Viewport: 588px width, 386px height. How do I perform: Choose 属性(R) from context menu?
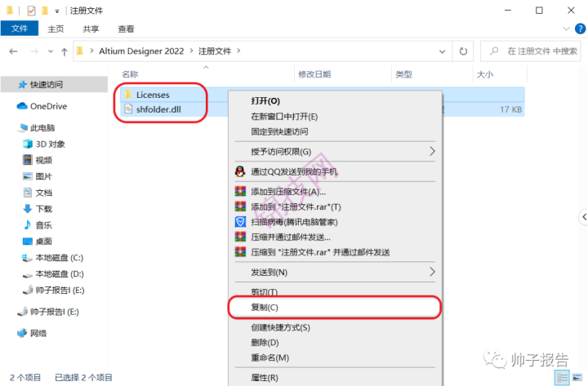(x=336, y=378)
